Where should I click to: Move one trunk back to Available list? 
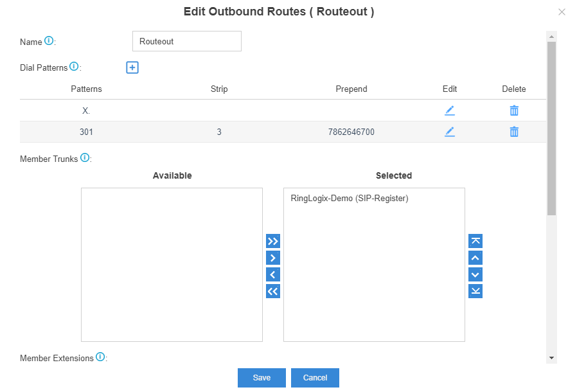pos(273,274)
